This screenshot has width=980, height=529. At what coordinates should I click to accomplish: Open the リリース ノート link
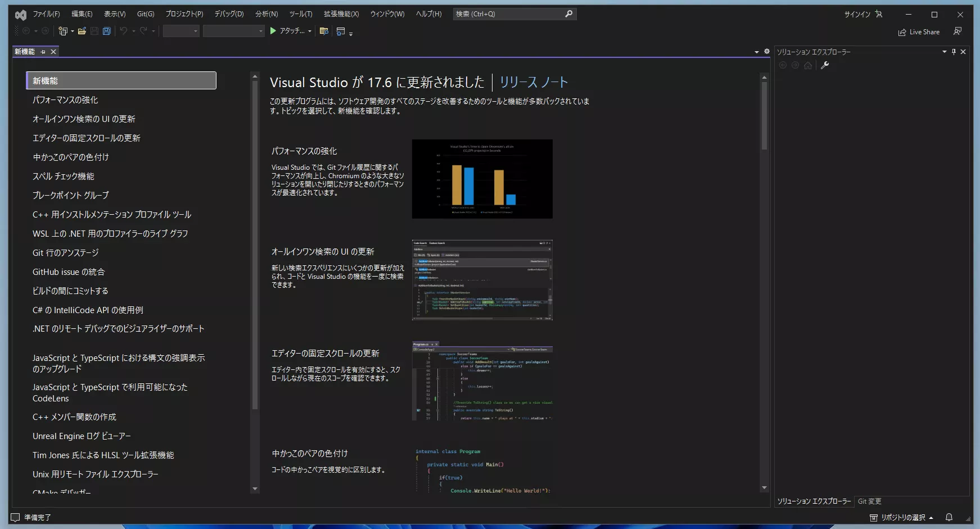tap(534, 83)
